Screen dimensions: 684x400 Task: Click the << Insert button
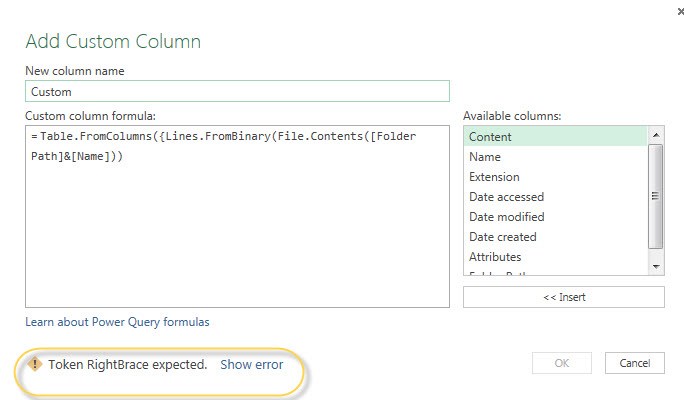[x=564, y=297]
